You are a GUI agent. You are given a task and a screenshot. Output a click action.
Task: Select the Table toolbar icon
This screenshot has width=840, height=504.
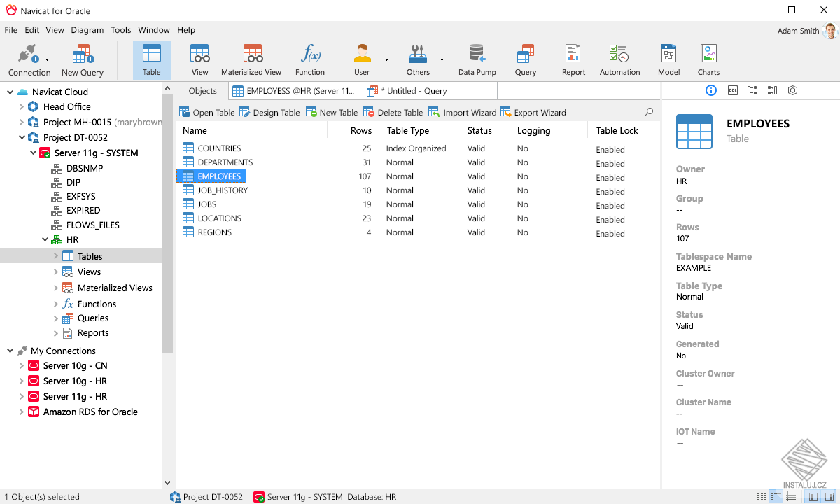152,59
